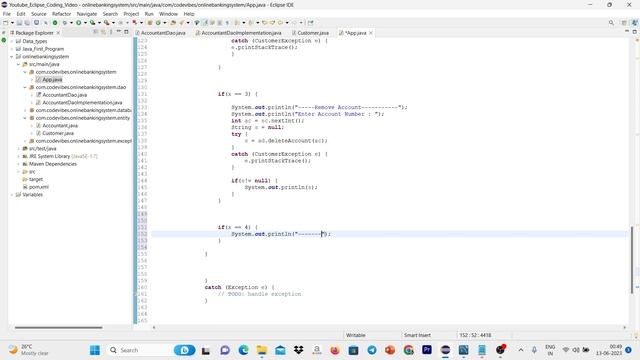Open the Eclipse icon in the taskbar
Screen dimensions: 640x360
[x=445, y=350]
